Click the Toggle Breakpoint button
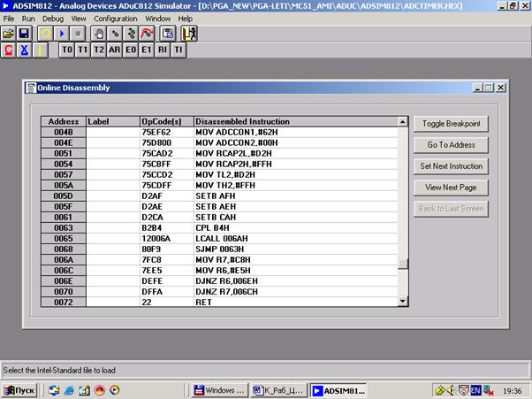This screenshot has height=399, width=532. coord(451,124)
